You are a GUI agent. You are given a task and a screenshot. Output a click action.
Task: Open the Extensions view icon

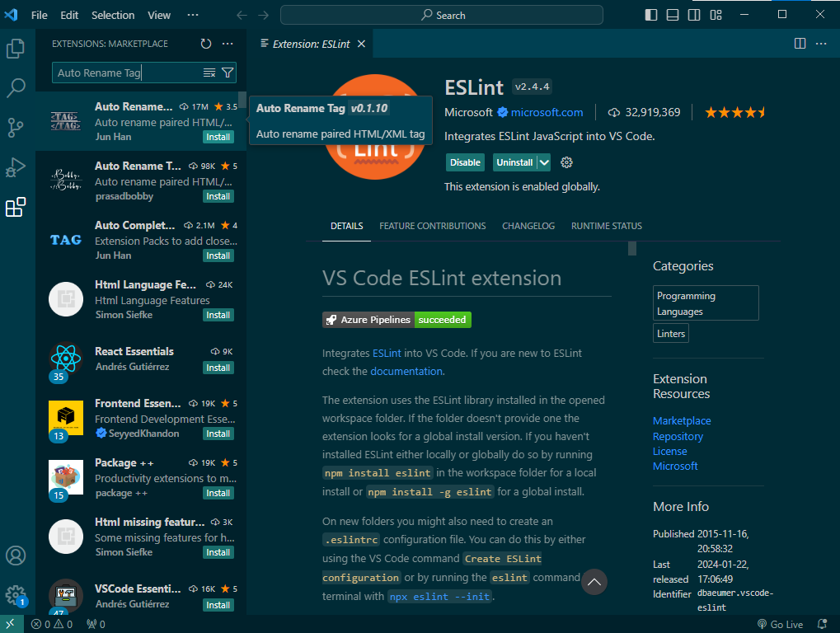point(16,207)
